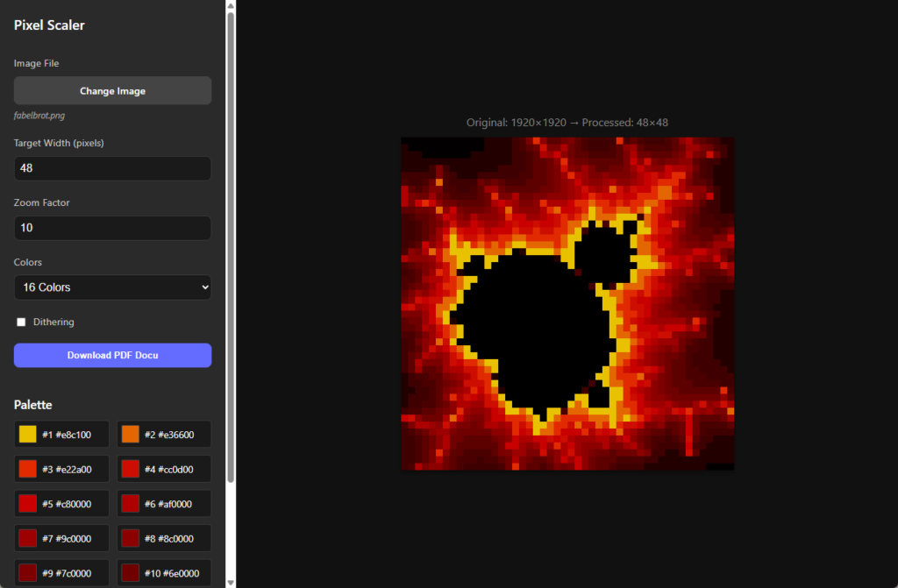Choose palette swatch #3 e22a00
The height and width of the screenshot is (588, 898).
click(x=28, y=469)
